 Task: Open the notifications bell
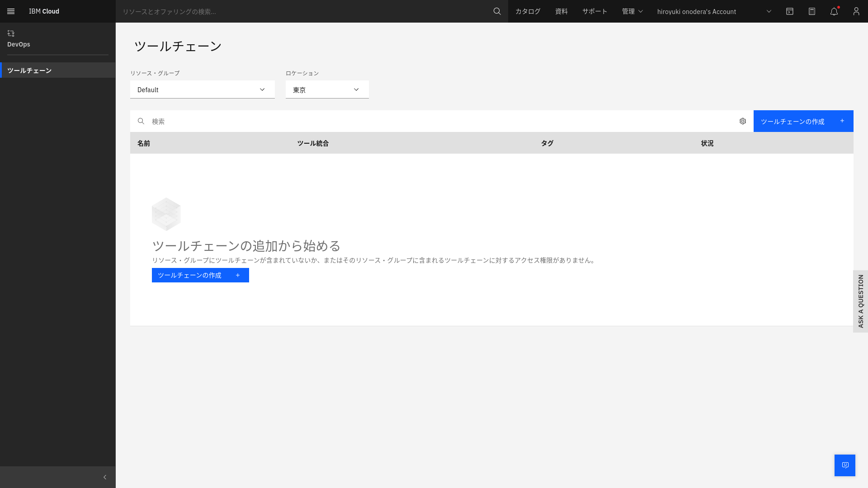tap(834, 11)
